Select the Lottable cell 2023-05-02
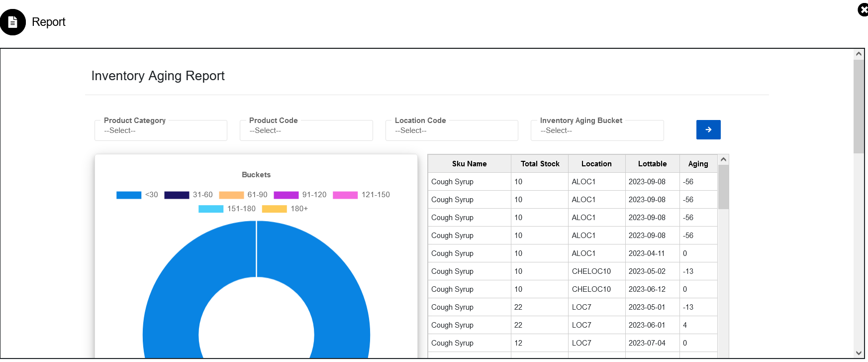 pos(652,271)
